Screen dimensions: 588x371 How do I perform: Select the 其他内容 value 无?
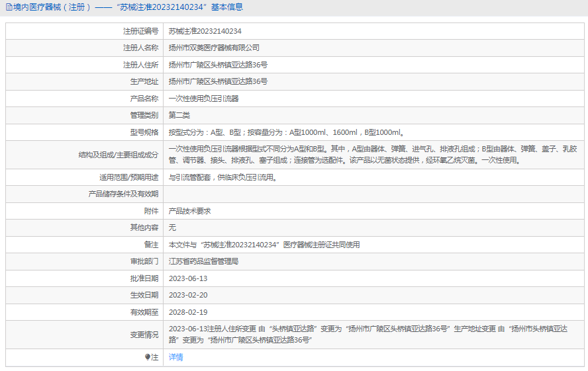coord(172,227)
